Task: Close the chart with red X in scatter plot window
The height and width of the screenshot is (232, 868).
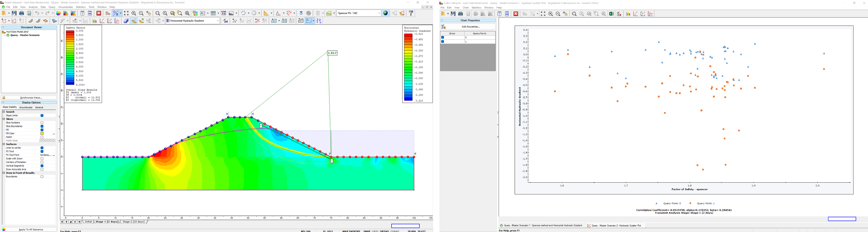Action: [516, 14]
